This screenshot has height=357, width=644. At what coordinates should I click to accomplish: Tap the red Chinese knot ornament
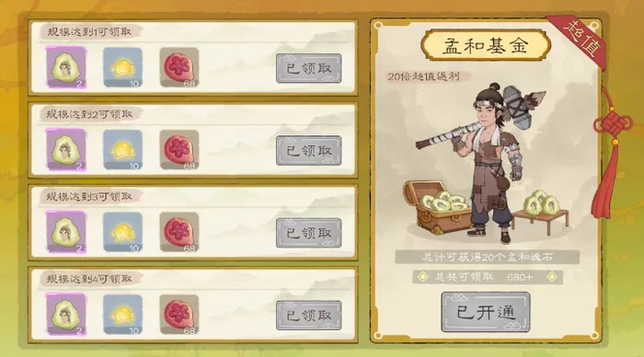[610, 152]
